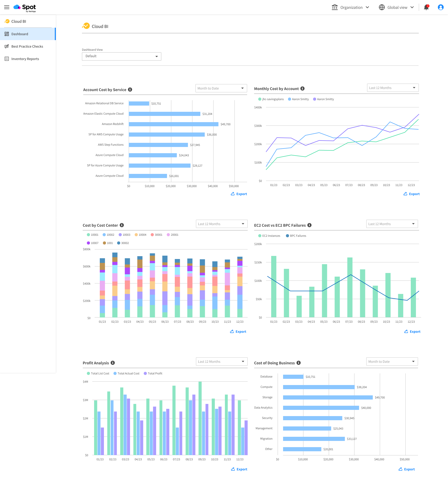Go to Best Practice Checks

coord(27,47)
